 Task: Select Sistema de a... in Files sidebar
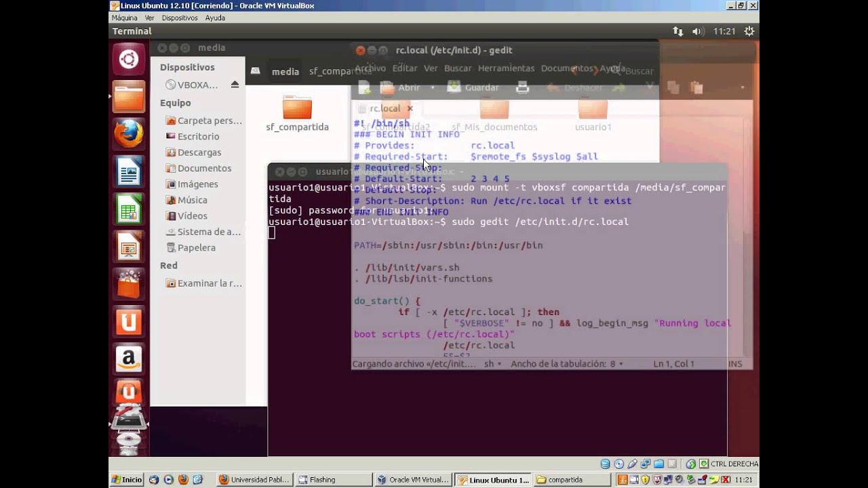point(203,232)
